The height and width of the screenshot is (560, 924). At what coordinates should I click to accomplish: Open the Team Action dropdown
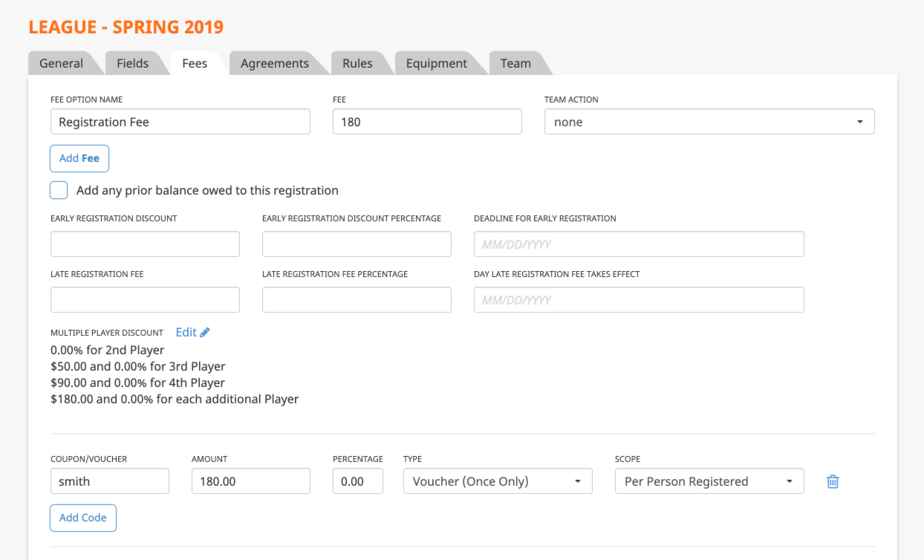pyautogui.click(x=709, y=122)
